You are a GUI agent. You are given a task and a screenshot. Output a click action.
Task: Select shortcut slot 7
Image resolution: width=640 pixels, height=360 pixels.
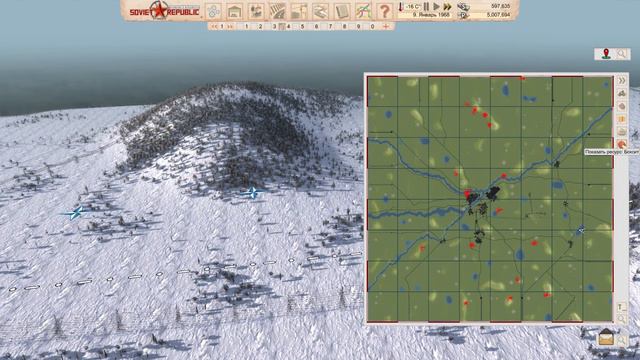click(x=331, y=27)
